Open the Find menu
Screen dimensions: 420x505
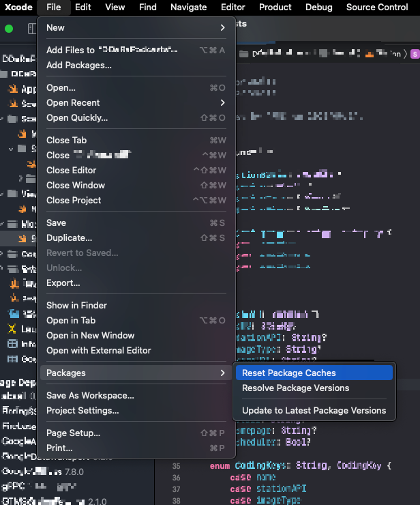(148, 7)
